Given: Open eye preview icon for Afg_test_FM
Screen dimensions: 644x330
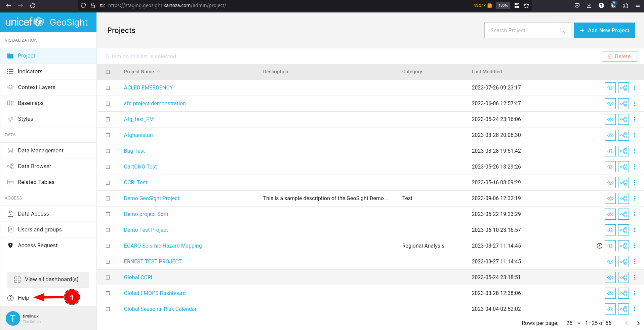Looking at the screenshot, I should [x=610, y=119].
